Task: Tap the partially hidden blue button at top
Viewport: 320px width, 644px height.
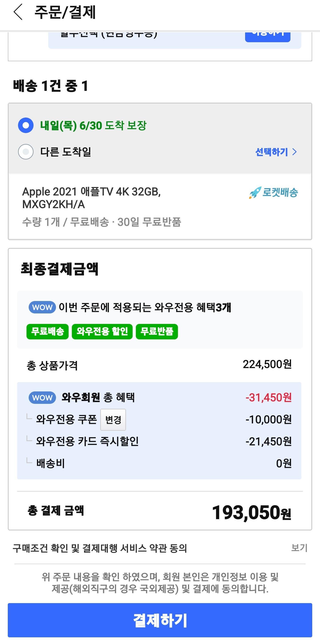Action: click(x=268, y=36)
